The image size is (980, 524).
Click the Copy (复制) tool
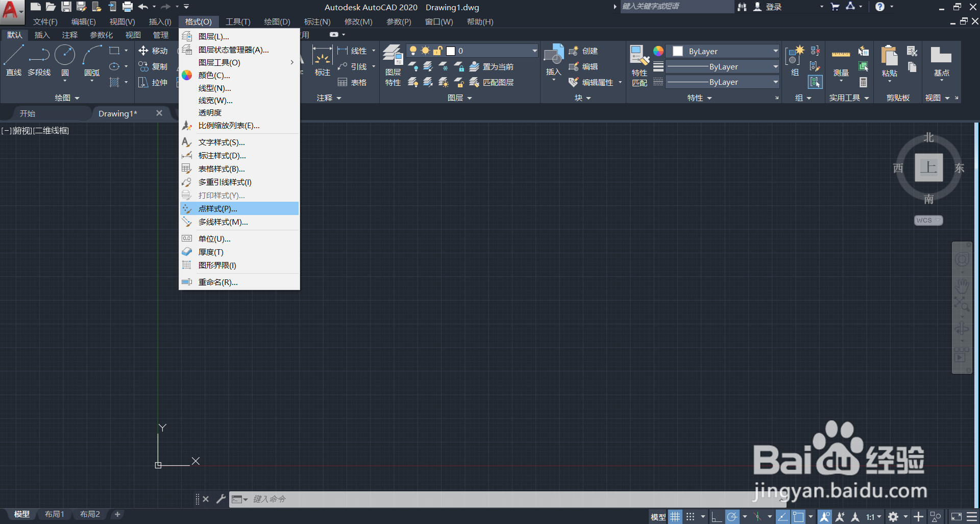point(153,66)
